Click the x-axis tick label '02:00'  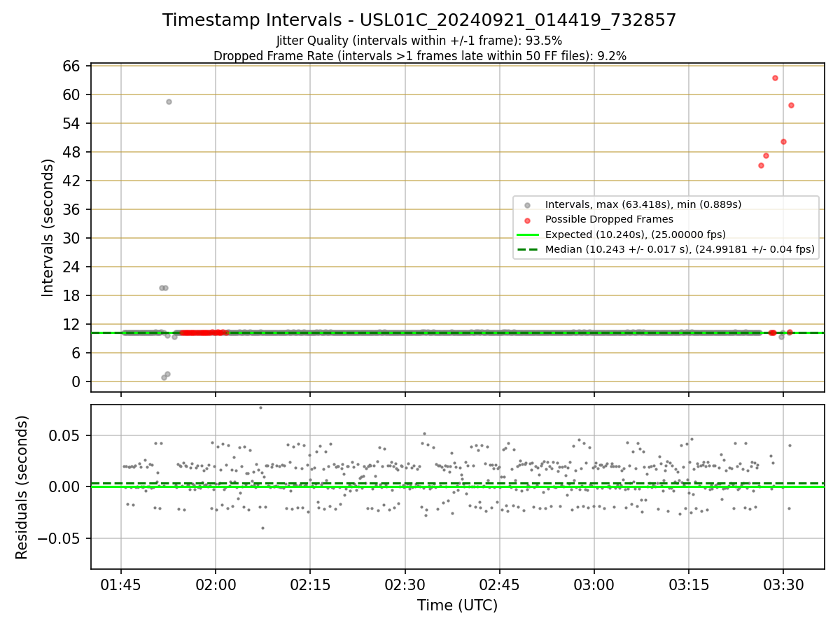[216, 586]
